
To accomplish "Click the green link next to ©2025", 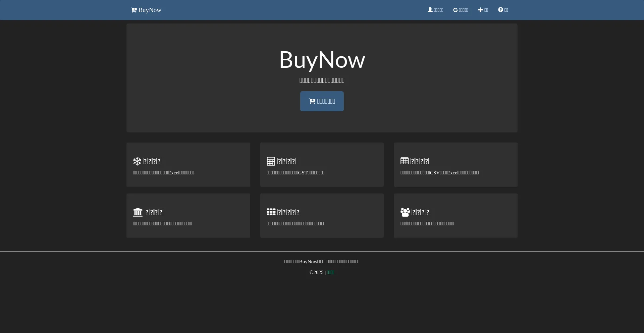I will (330, 272).
